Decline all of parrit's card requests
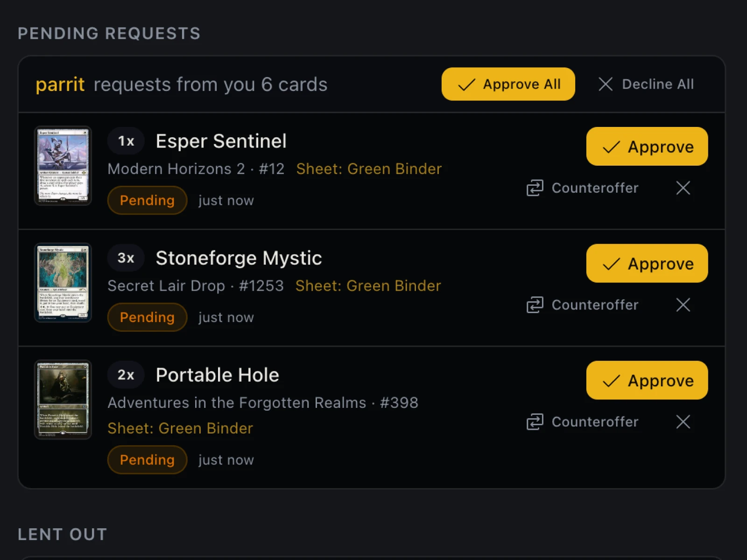 (x=646, y=84)
